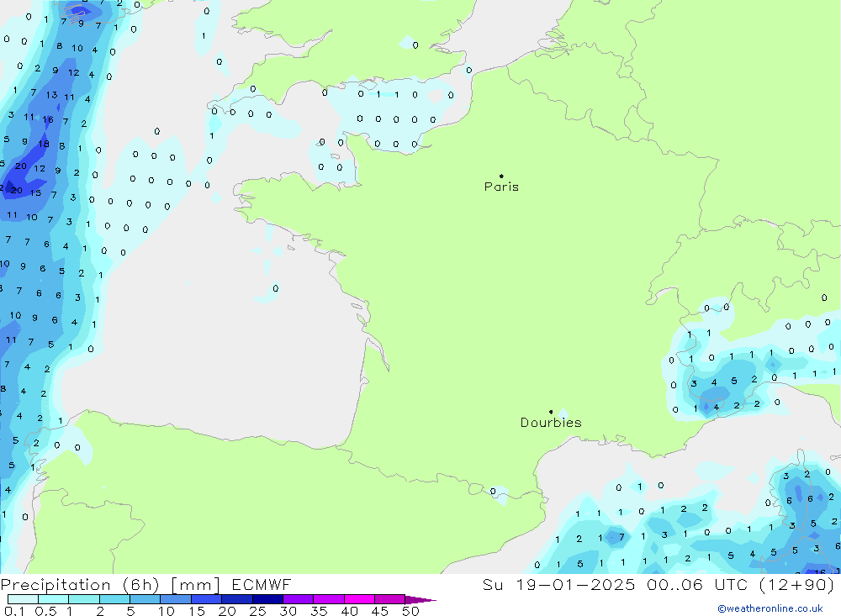Pick the legend swatch between 10 and 15

coord(176,600)
